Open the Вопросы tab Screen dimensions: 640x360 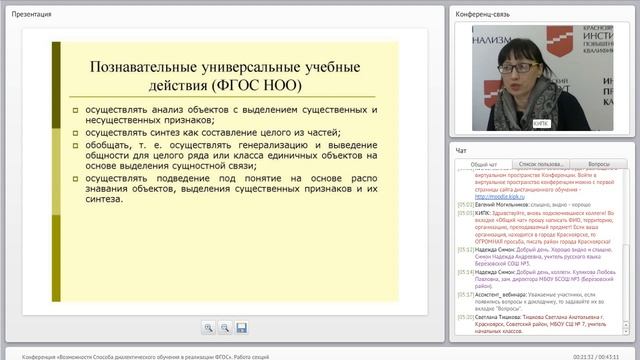coord(599,164)
